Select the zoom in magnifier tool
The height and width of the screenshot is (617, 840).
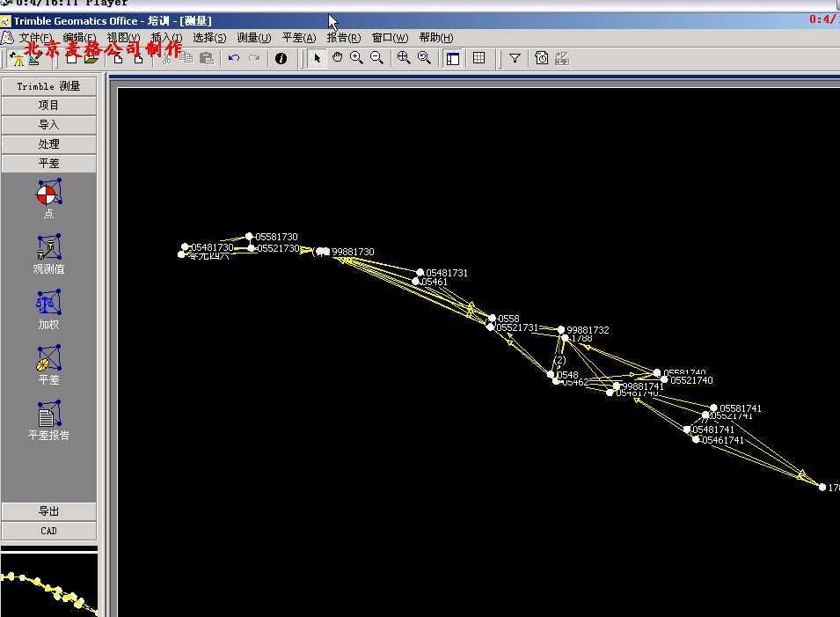pyautogui.click(x=357, y=58)
